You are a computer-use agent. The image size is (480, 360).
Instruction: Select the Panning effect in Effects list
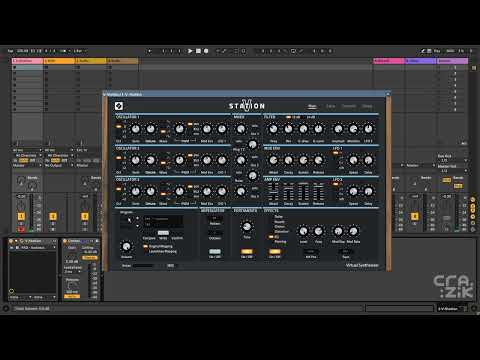(280, 241)
